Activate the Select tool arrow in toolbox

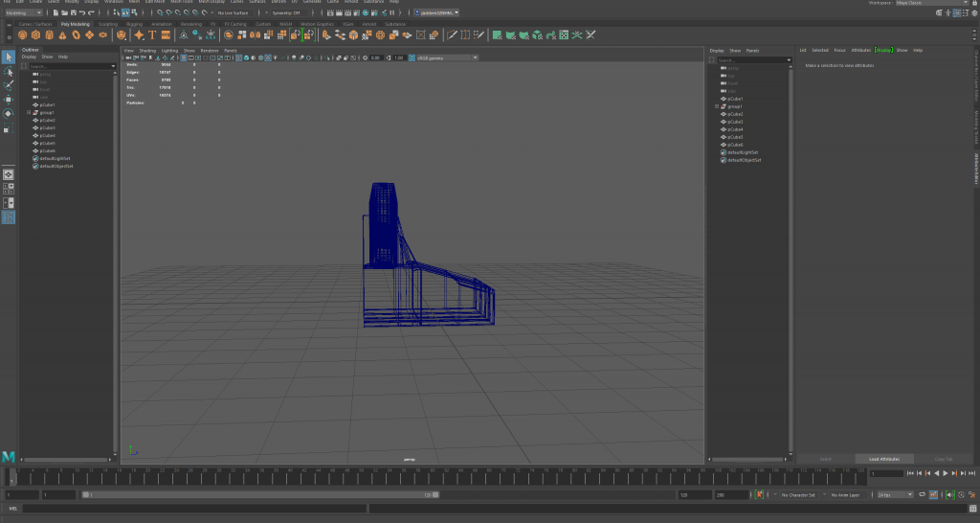[x=9, y=57]
